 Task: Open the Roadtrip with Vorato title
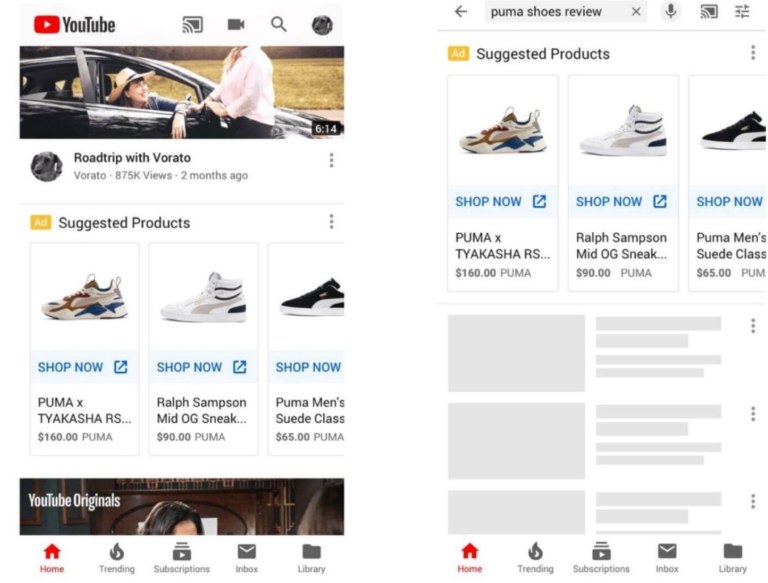132,158
